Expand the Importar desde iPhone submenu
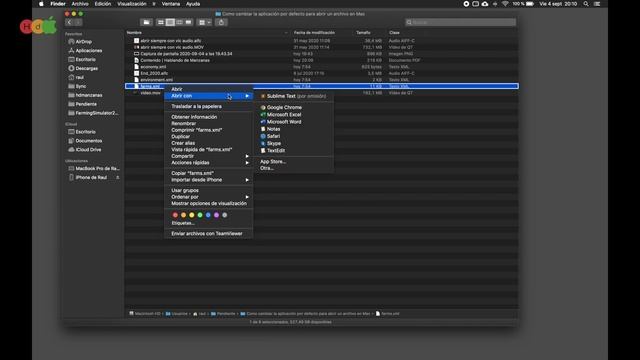Image resolution: width=640 pixels, height=360 pixels. tap(209, 180)
